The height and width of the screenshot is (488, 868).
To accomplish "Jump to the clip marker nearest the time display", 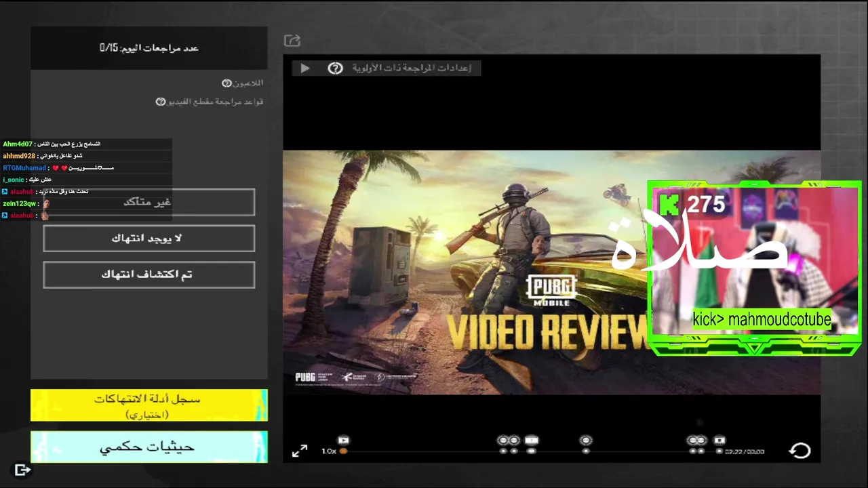I will coord(719,441).
